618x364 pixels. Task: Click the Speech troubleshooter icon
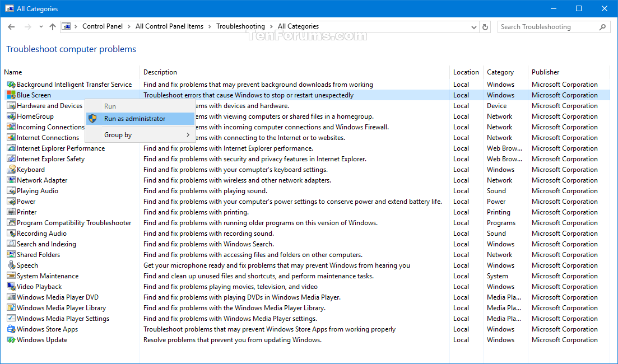click(x=11, y=265)
